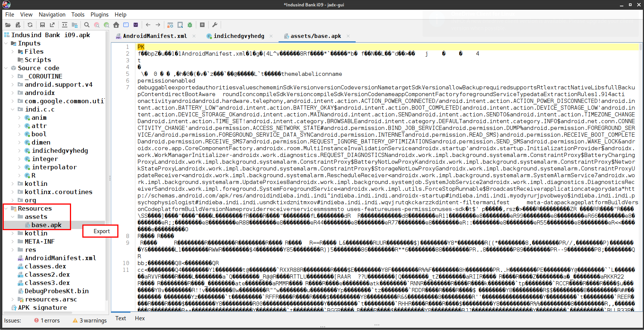Screen dimensions: 644x330
Task: Expand the _COROUTINE package
Action: [x=13, y=77]
